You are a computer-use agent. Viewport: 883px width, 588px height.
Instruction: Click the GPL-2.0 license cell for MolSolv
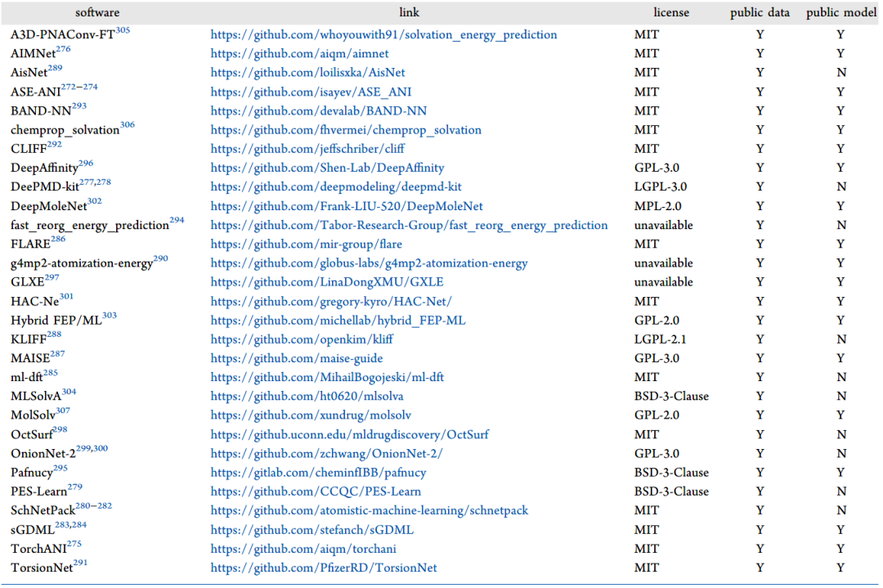tap(657, 415)
